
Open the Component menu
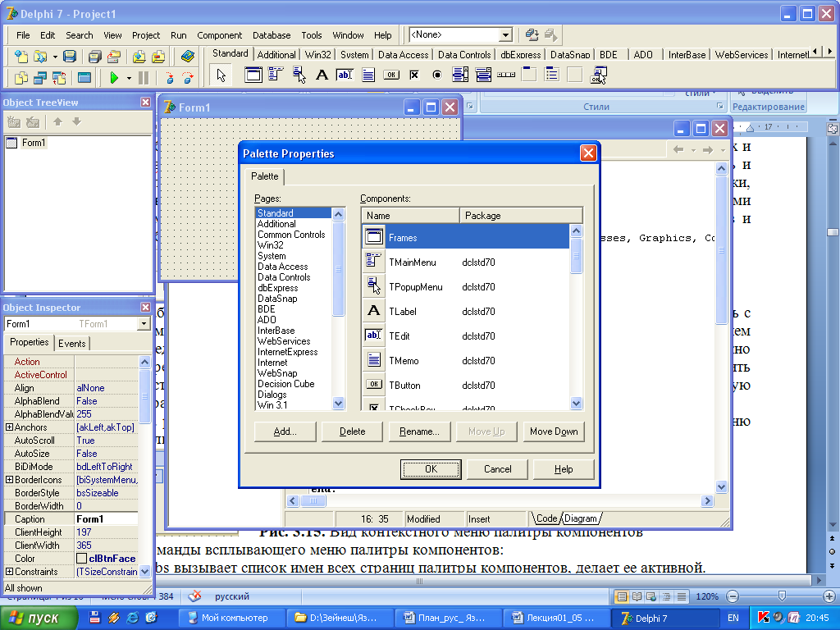point(219,35)
